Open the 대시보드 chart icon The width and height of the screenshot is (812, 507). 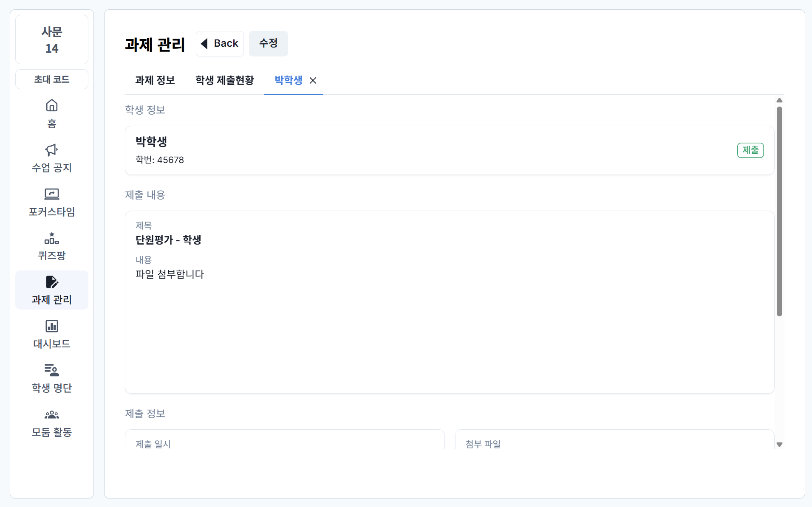click(x=52, y=326)
